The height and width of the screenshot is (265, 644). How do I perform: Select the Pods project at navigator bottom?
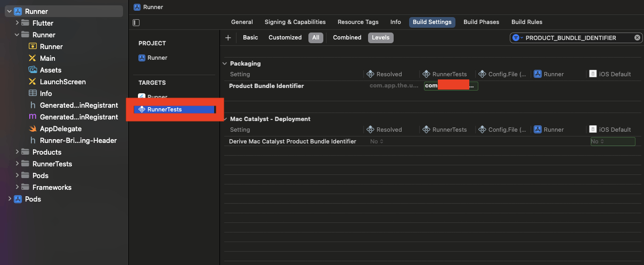[x=33, y=199]
